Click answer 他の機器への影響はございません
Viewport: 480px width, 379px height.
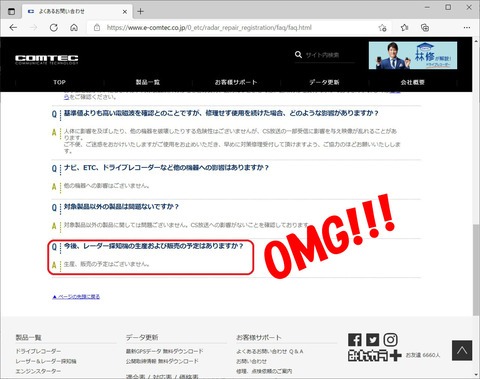107,185
